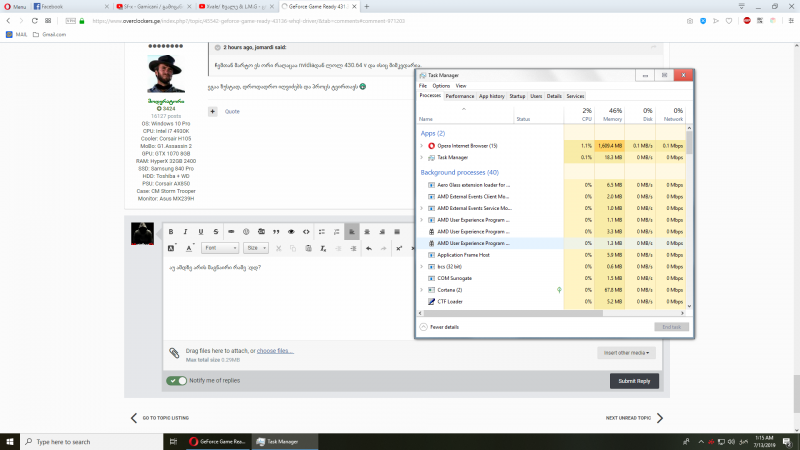Insert a code snippet in editor
This screenshot has height=450, width=800.
306,231
